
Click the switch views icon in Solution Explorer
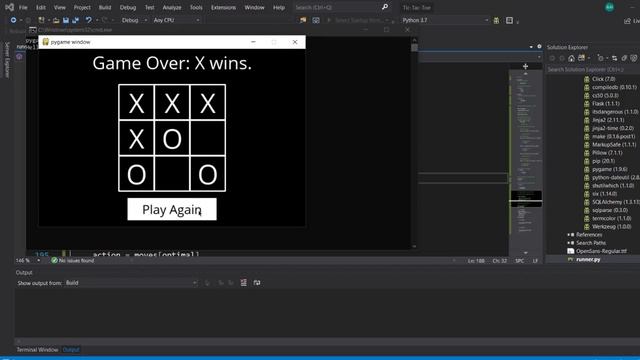(x=582, y=58)
